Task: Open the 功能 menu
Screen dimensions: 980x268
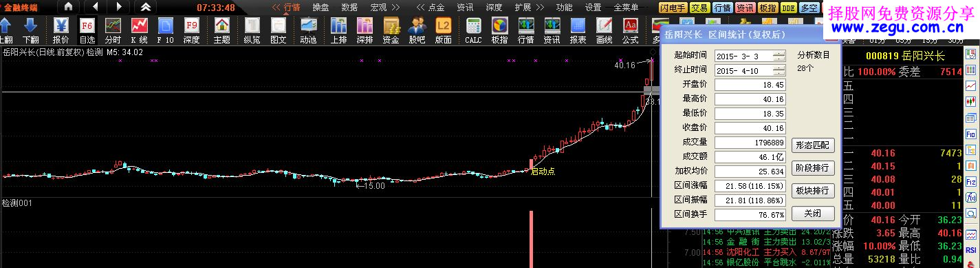Action: tap(564, 7)
